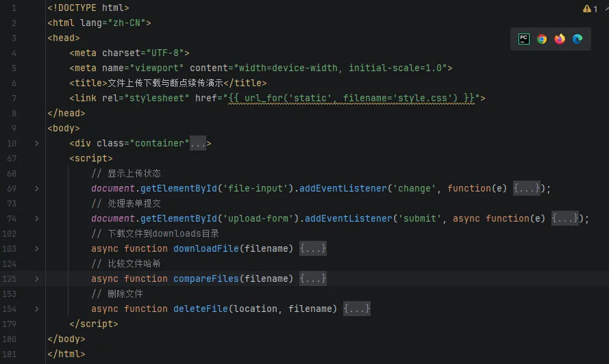Click the "stylesheet" rel value

[157, 98]
